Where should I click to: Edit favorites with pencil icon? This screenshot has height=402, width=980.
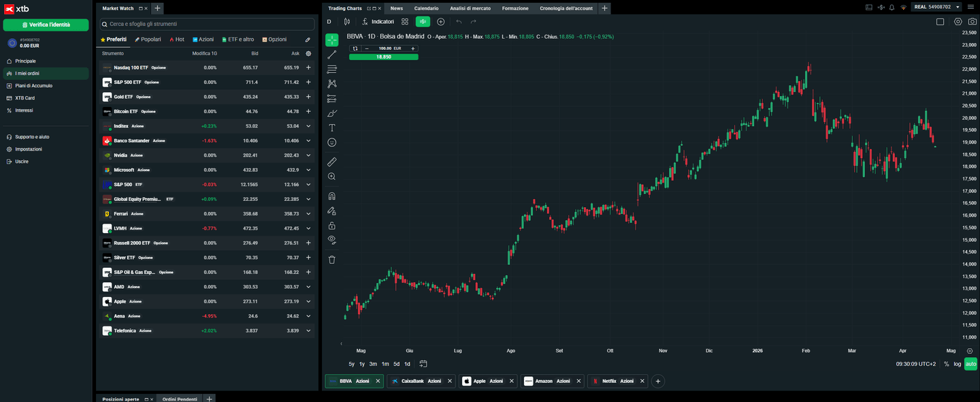308,40
